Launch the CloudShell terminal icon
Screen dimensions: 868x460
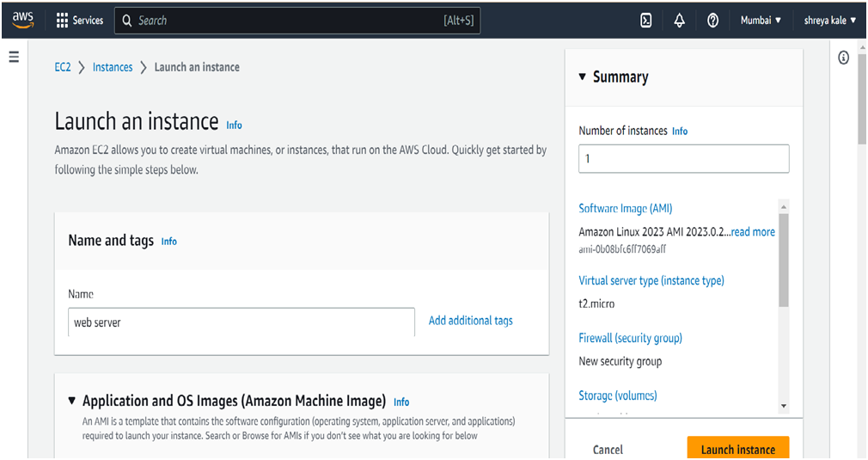(646, 21)
